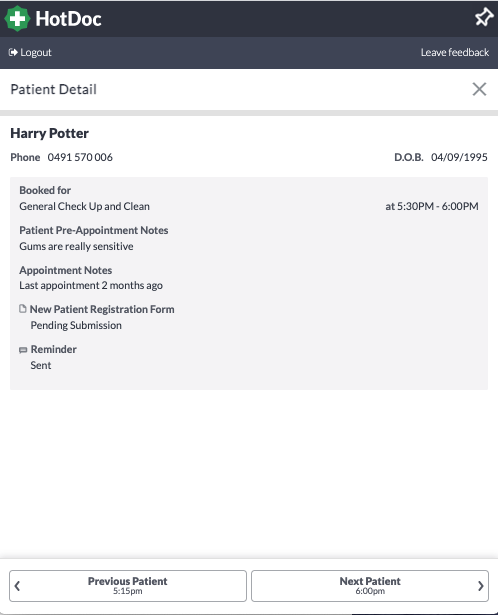Select phone number 0491 570 006

click(x=80, y=157)
